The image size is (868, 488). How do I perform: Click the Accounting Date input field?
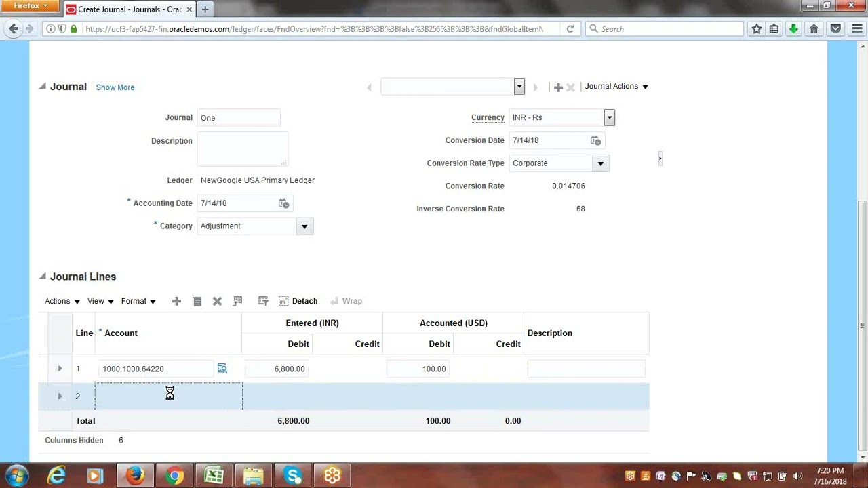point(237,203)
